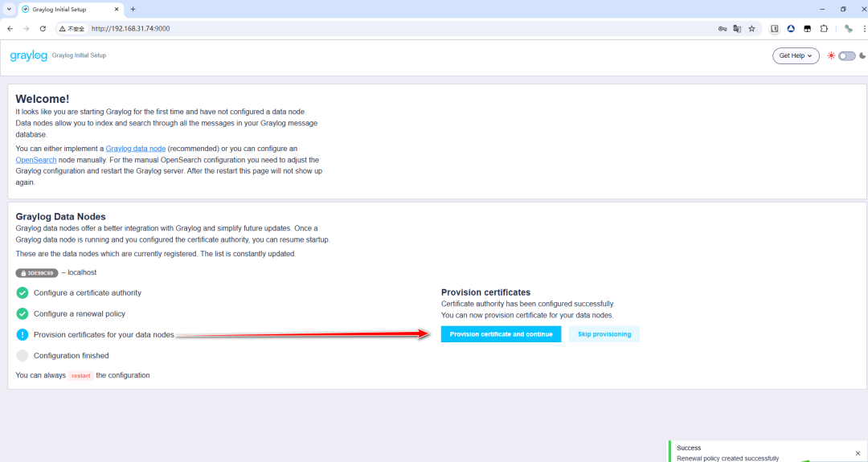Dismiss the Success notification
Viewport: 868px width, 462px height.
pyautogui.click(x=858, y=453)
